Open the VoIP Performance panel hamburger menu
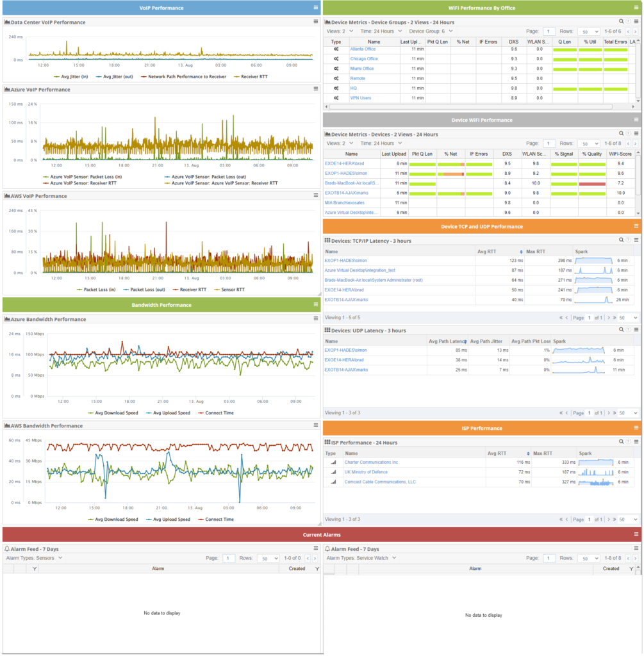This screenshot has height=656, width=644. coord(313,7)
